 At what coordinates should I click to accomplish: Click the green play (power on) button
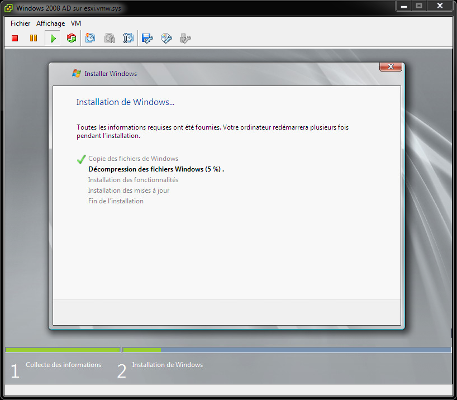(x=53, y=39)
